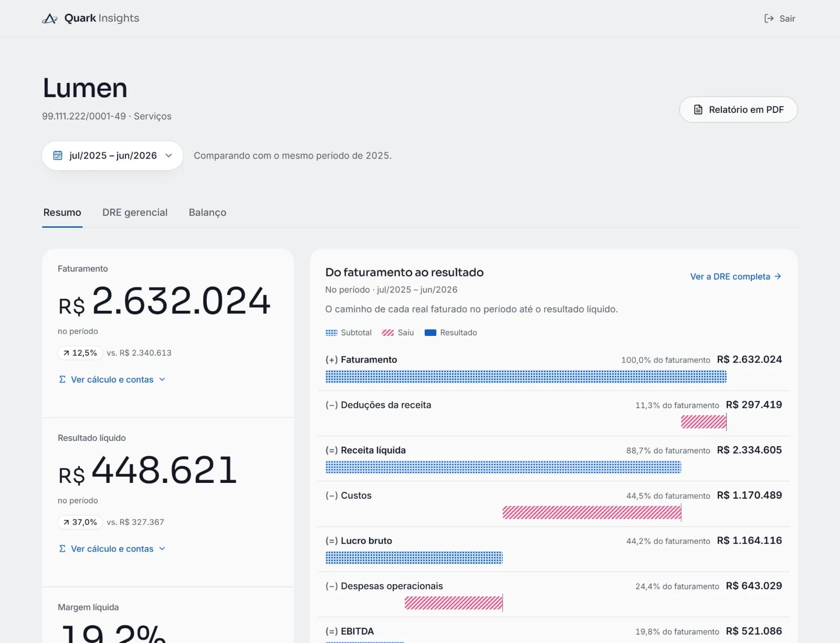Click the Resultado legend swatch
Image resolution: width=840 pixels, height=643 pixels.
click(430, 333)
